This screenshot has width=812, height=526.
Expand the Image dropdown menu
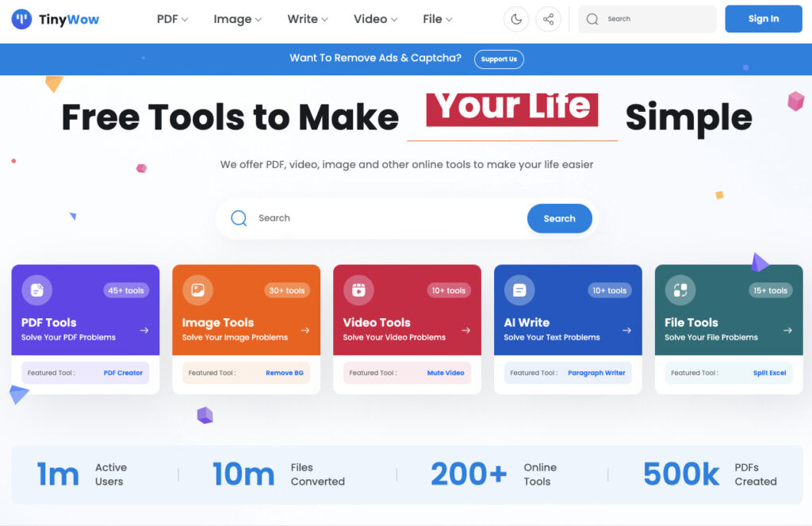pyautogui.click(x=238, y=19)
